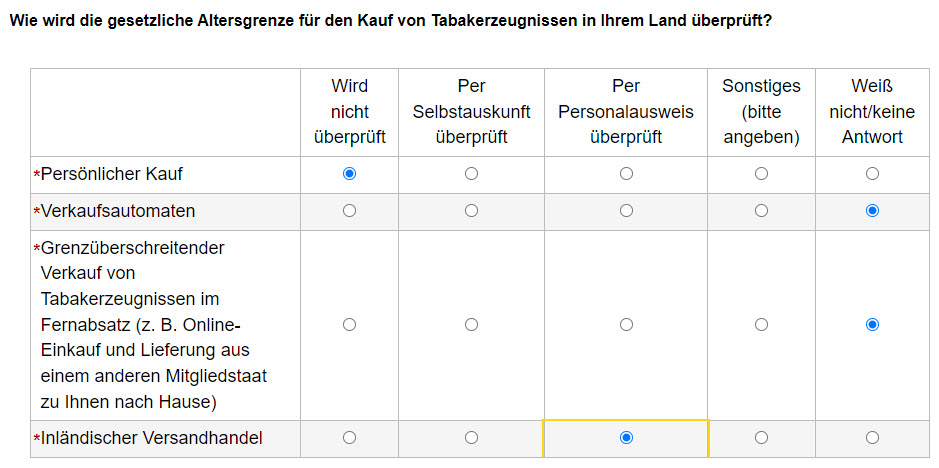Click 'Per Personalausweis überprüft' radio for Inländischer Versandhandel
This screenshot has width=939, height=468.
pos(626,438)
